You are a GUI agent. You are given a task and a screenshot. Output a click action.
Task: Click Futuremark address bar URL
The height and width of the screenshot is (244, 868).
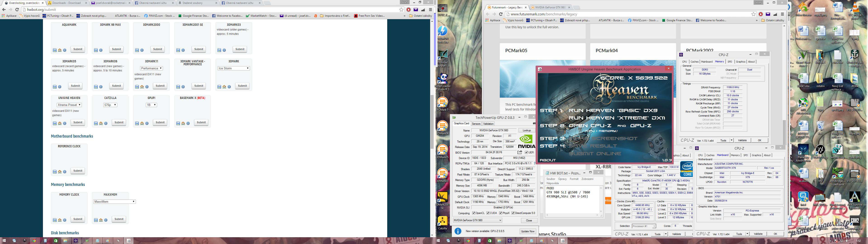[544, 14]
